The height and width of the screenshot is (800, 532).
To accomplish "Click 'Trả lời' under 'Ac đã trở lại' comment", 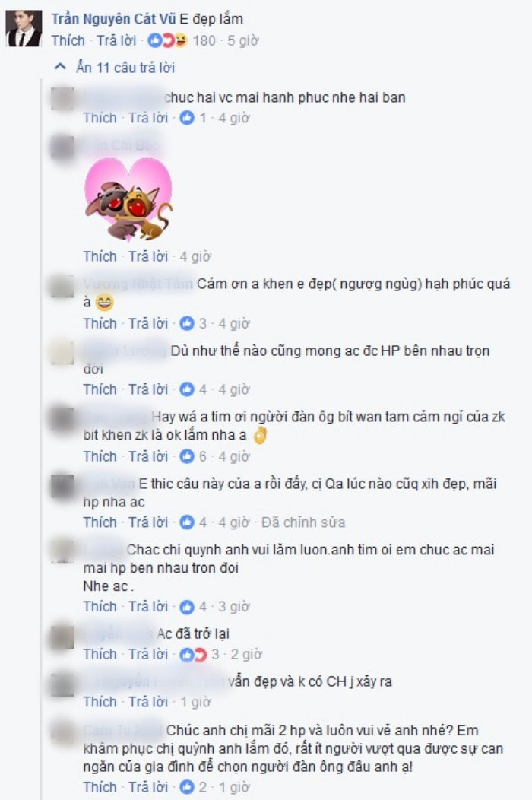I will pos(148,655).
